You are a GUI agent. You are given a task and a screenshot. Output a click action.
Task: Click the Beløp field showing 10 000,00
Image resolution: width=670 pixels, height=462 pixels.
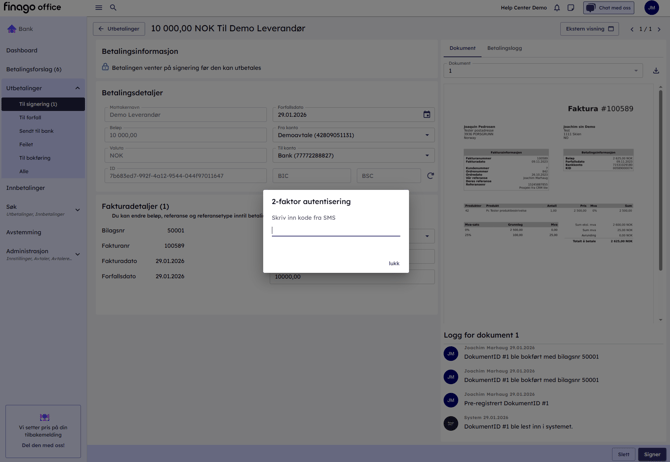(x=185, y=135)
